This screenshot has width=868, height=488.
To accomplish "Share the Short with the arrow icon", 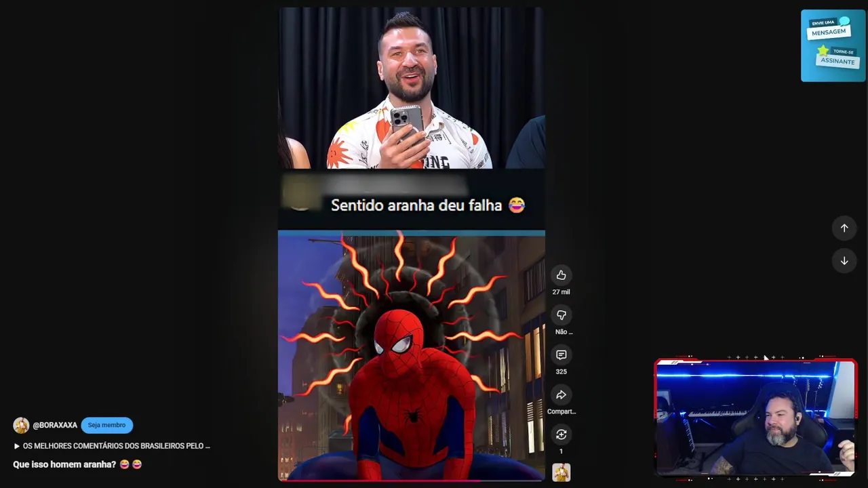I will coord(561,395).
